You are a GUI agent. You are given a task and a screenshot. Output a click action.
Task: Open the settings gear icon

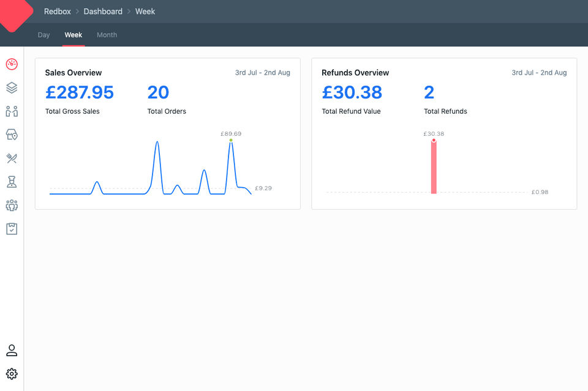tap(12, 374)
